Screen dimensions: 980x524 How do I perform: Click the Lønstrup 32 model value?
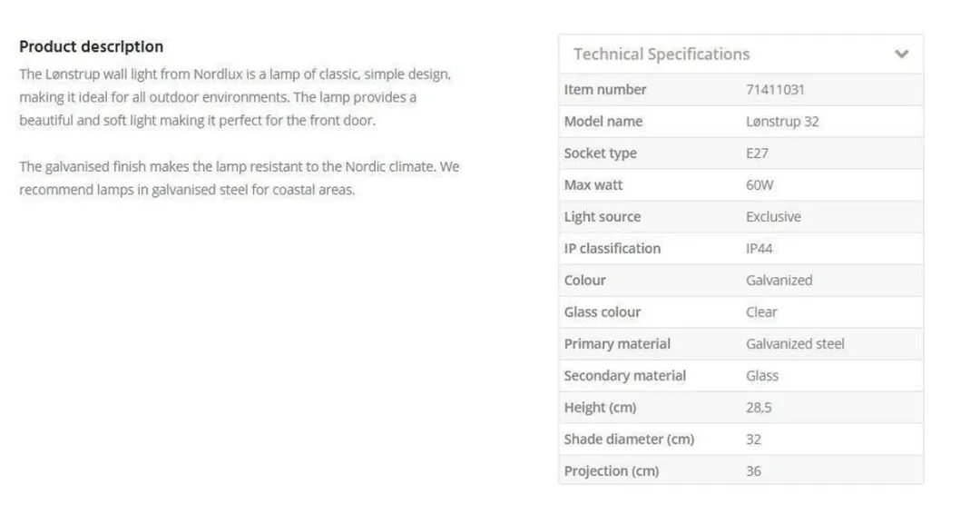point(782,122)
